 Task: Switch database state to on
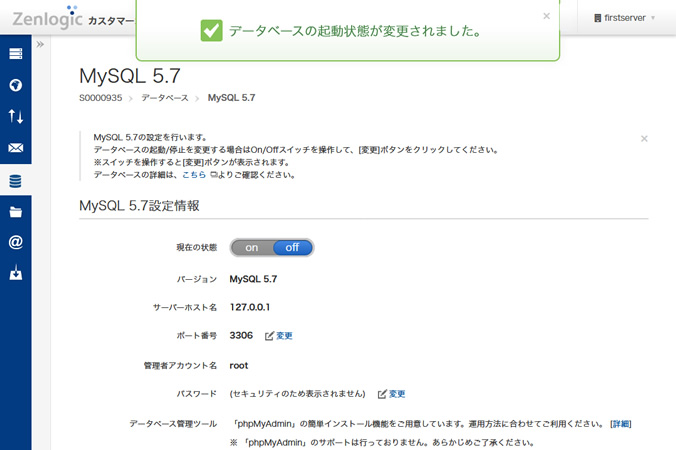pyautogui.click(x=251, y=247)
